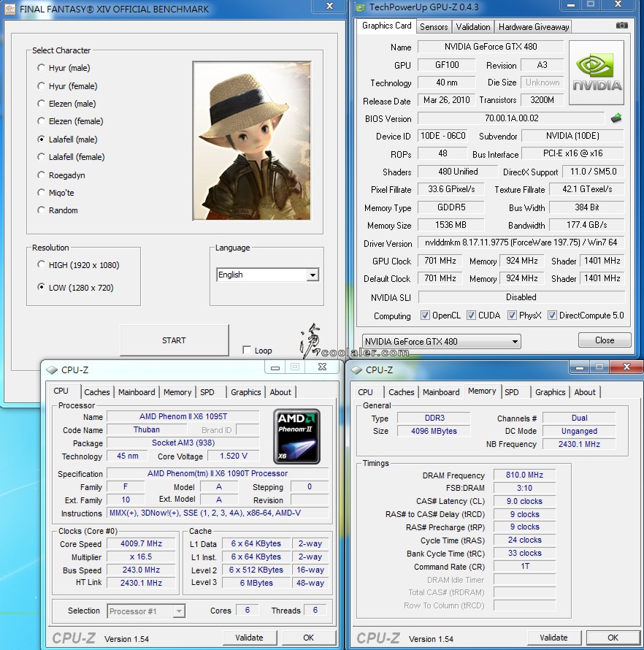
Task: Click the Lalafell character portrait
Action: pyautogui.click(x=252, y=140)
